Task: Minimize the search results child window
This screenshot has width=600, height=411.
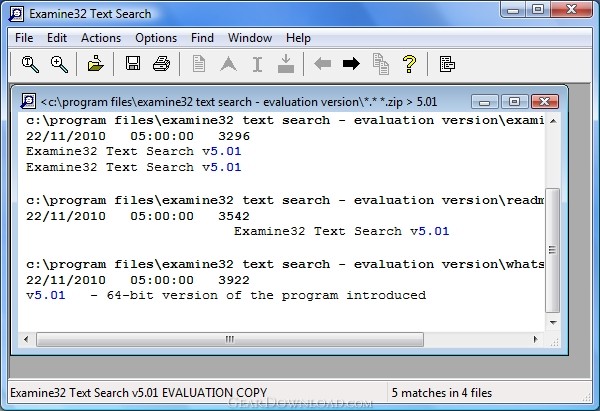Action: click(484, 102)
